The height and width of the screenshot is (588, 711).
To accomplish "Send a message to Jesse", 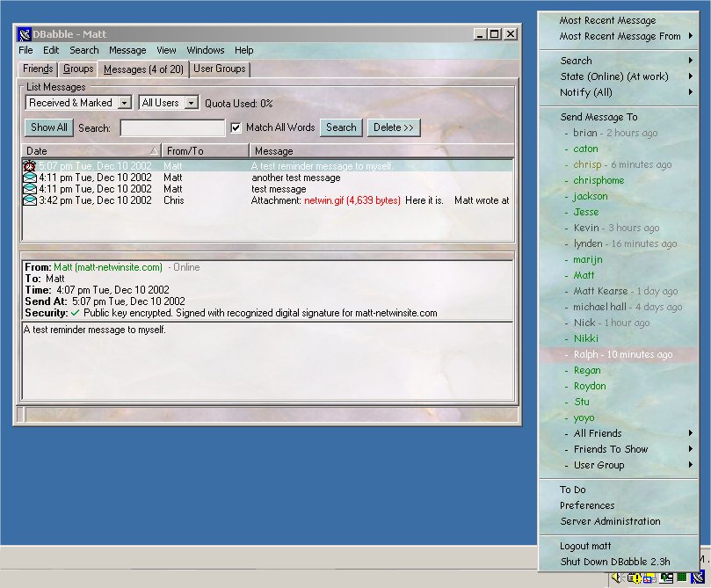I will point(620,212).
